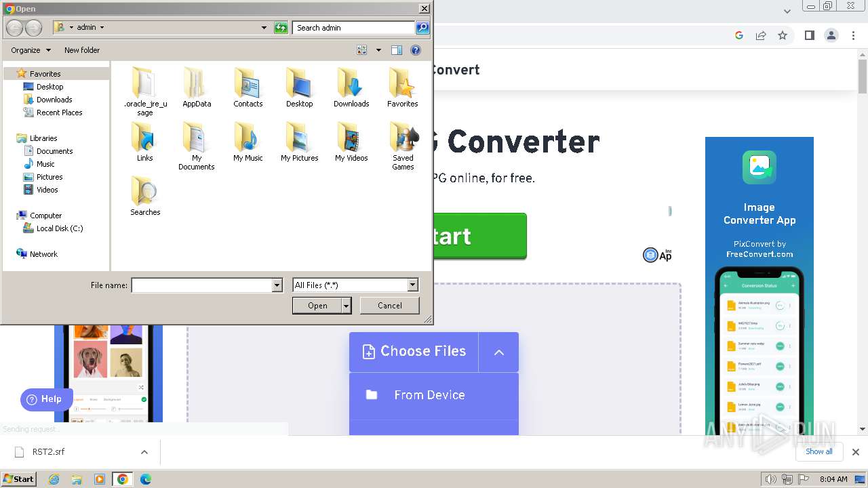Expand the admin breadcrumb arrow
This screenshot has width=868, height=488.
tap(102, 28)
